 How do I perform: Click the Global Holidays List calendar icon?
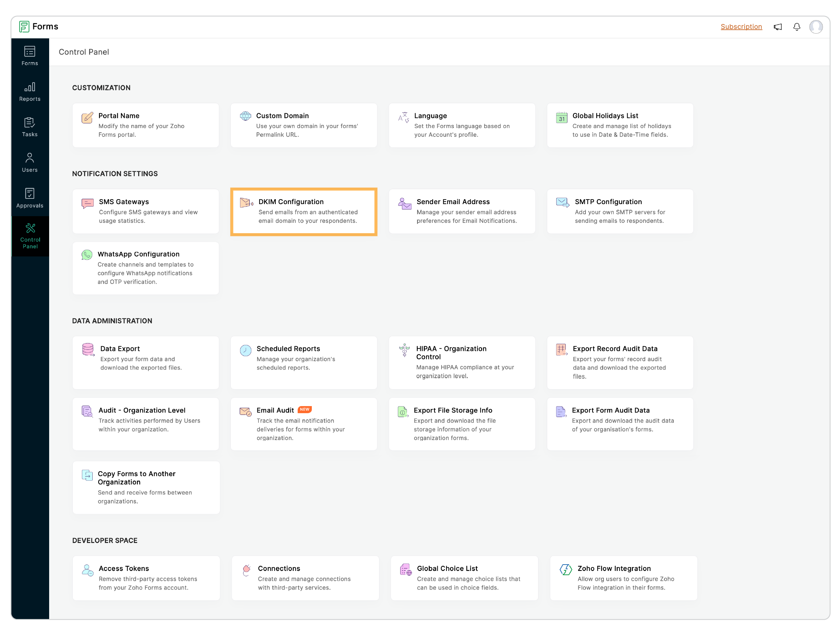pyautogui.click(x=561, y=118)
